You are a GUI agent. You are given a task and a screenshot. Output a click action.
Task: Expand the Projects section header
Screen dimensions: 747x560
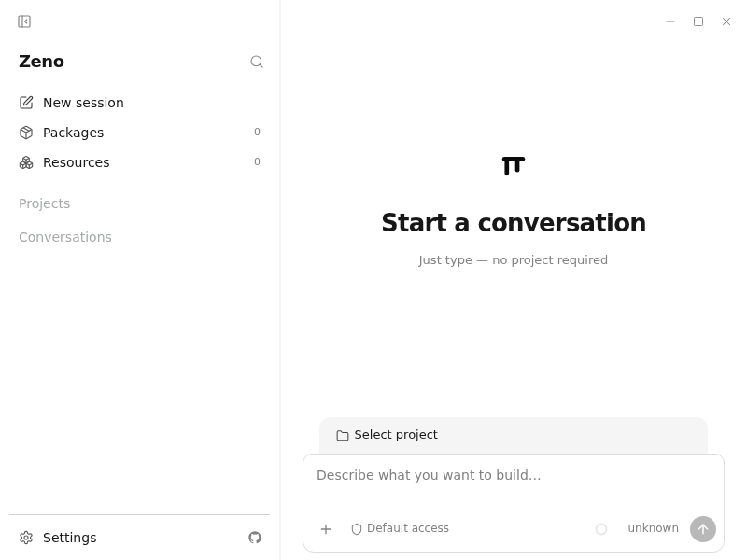coord(44,203)
